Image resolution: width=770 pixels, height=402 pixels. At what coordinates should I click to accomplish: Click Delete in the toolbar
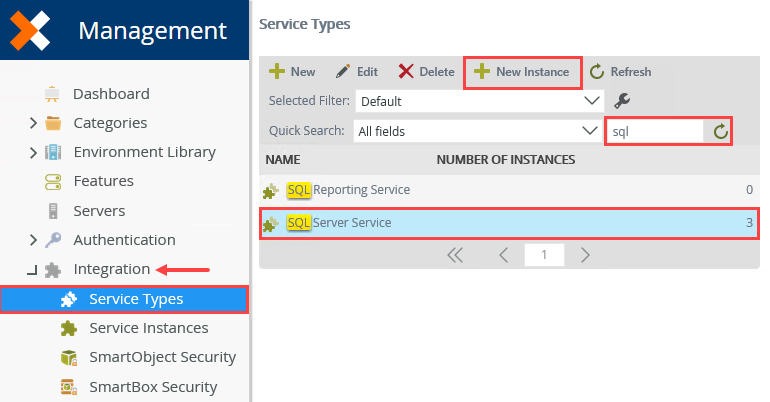coord(426,72)
